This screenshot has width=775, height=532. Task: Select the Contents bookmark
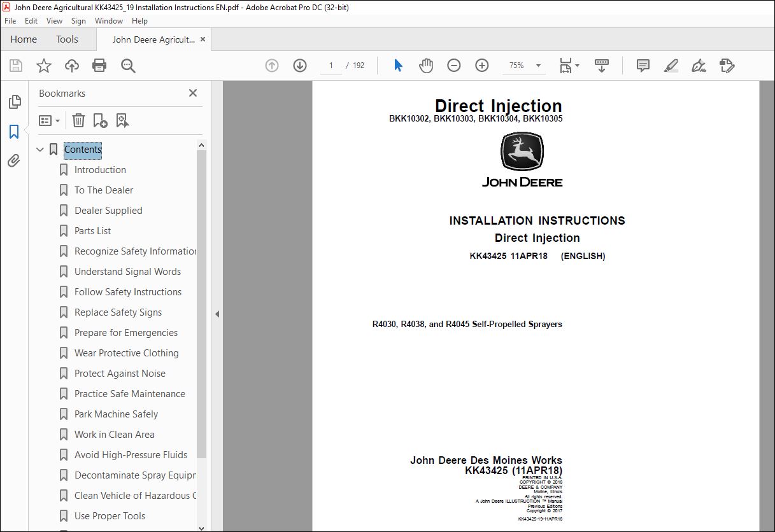point(83,150)
